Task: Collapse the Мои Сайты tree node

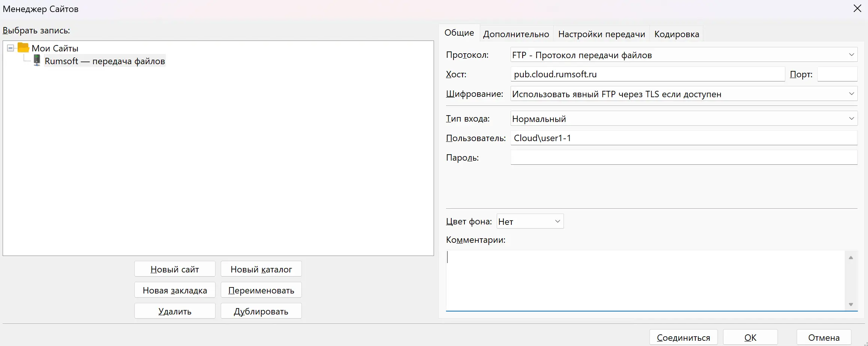Action: pyautogui.click(x=11, y=48)
